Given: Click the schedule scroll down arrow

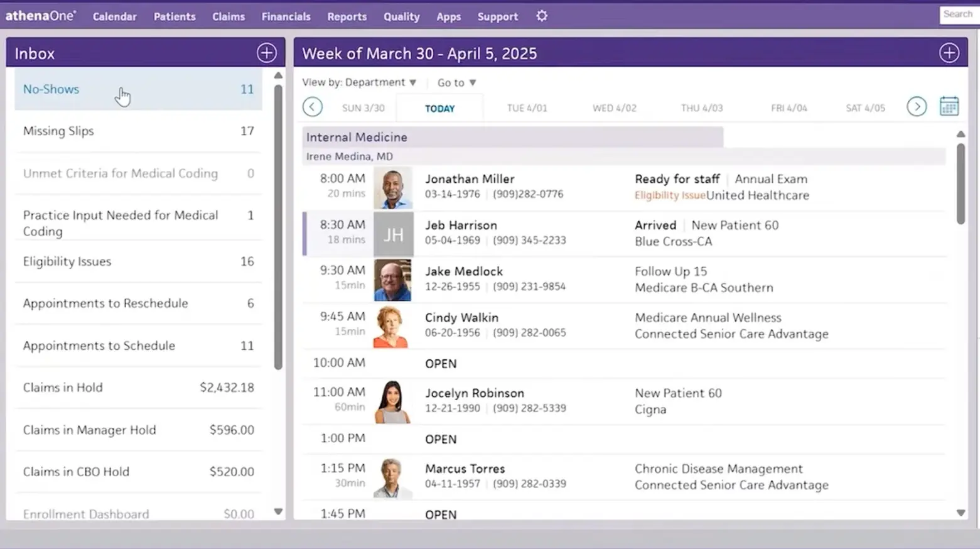Looking at the screenshot, I should click(x=961, y=513).
